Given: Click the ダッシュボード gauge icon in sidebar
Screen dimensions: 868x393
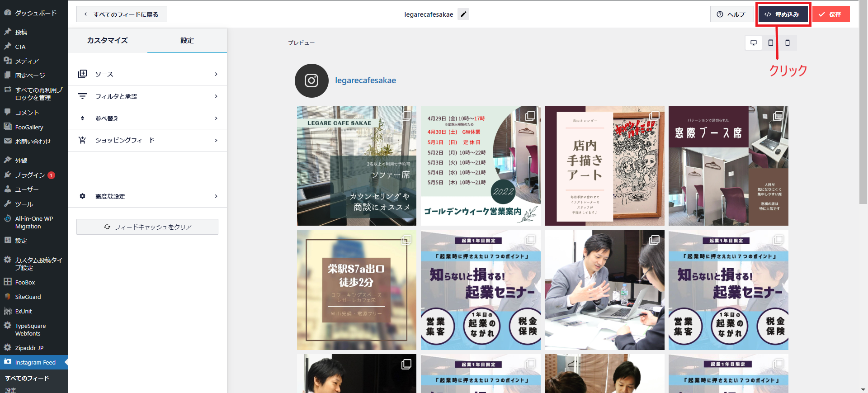Looking at the screenshot, I should click(8, 13).
